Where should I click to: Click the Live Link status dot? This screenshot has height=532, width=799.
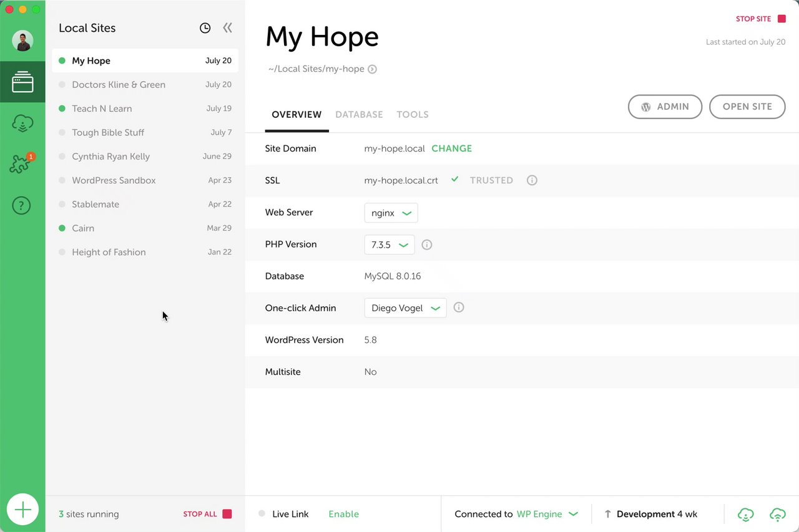[x=262, y=514]
